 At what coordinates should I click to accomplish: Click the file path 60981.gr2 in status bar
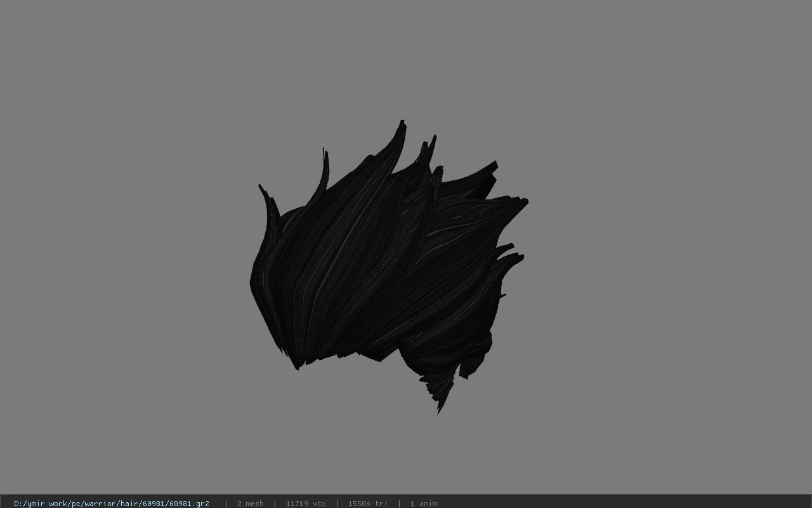coord(112,504)
